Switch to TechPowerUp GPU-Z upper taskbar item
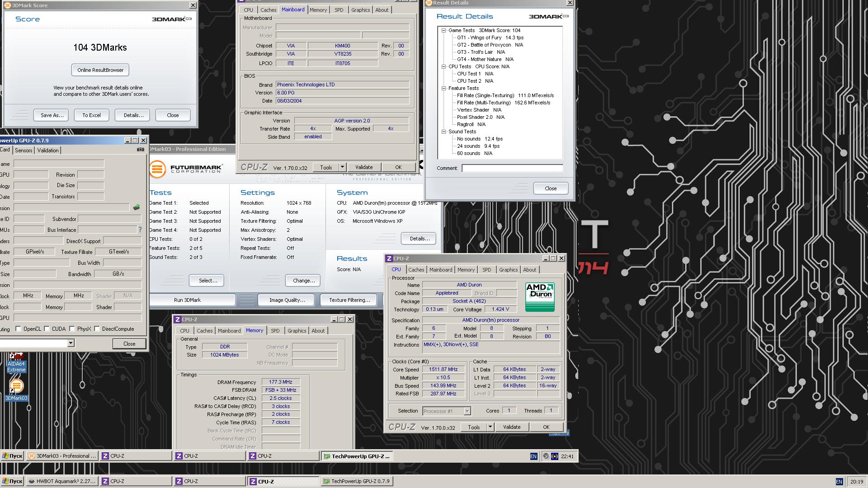Image resolution: width=868 pixels, height=488 pixels. [x=357, y=456]
